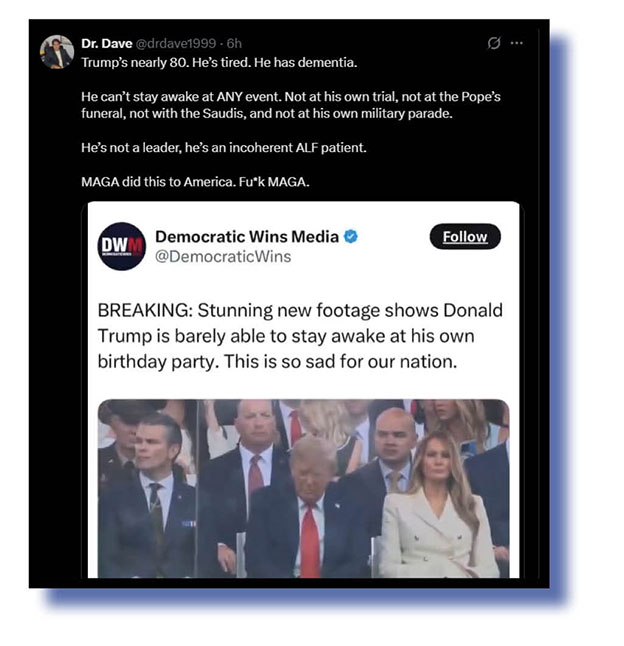Click the Grok explain-post icon
Screen dimensions: 624x646
[x=494, y=43]
